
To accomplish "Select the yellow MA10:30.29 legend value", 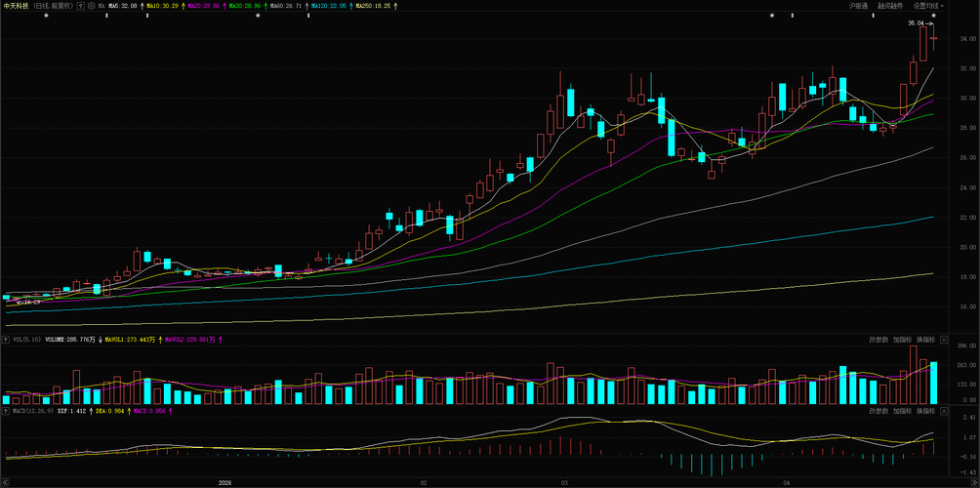I will pos(162,6).
